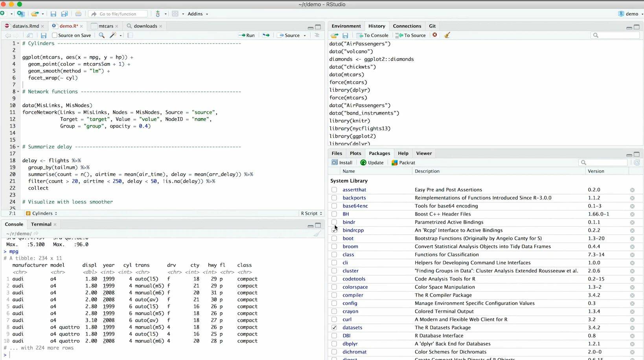This screenshot has width=644, height=360.
Task: Click the Packages search field
Action: pos(603,163)
